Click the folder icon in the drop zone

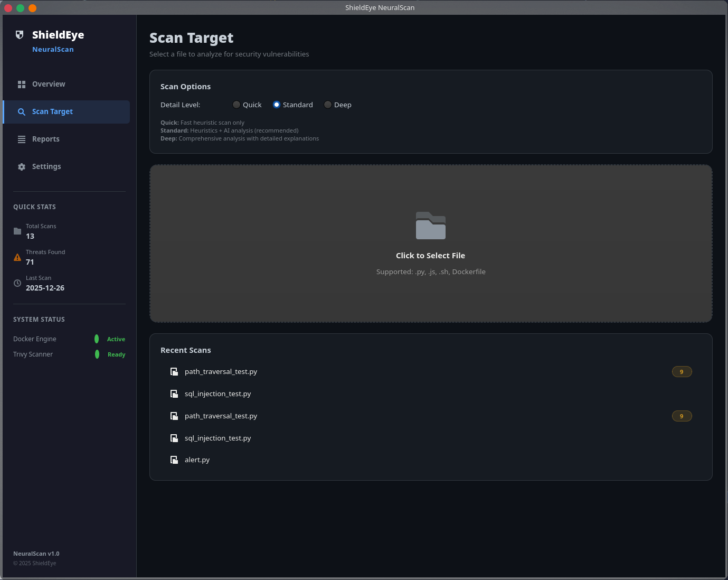pos(431,226)
